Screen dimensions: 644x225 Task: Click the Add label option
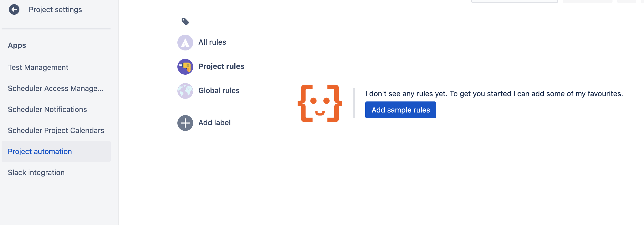pyautogui.click(x=214, y=122)
